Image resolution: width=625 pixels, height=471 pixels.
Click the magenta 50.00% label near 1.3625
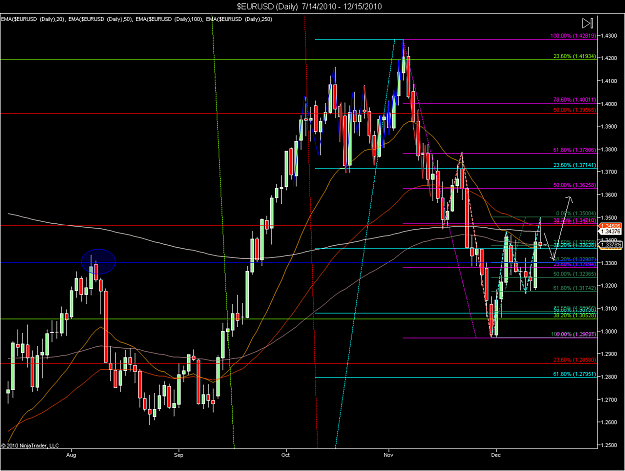coord(575,185)
